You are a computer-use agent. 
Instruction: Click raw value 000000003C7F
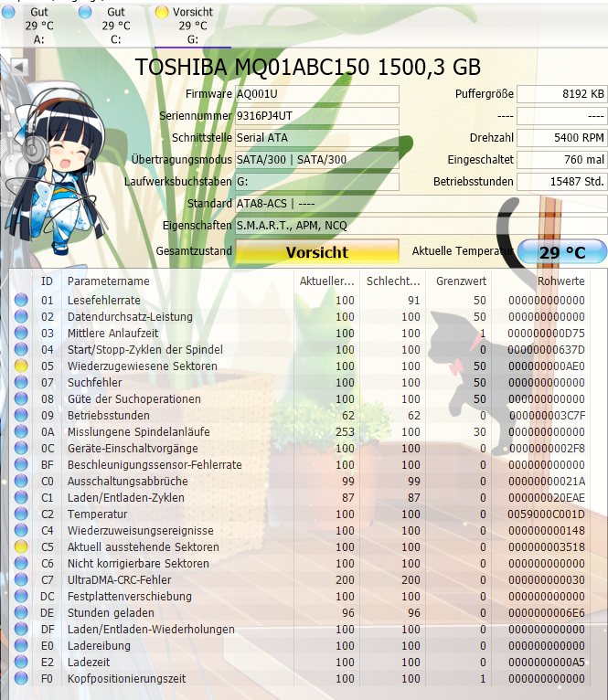[x=547, y=415]
